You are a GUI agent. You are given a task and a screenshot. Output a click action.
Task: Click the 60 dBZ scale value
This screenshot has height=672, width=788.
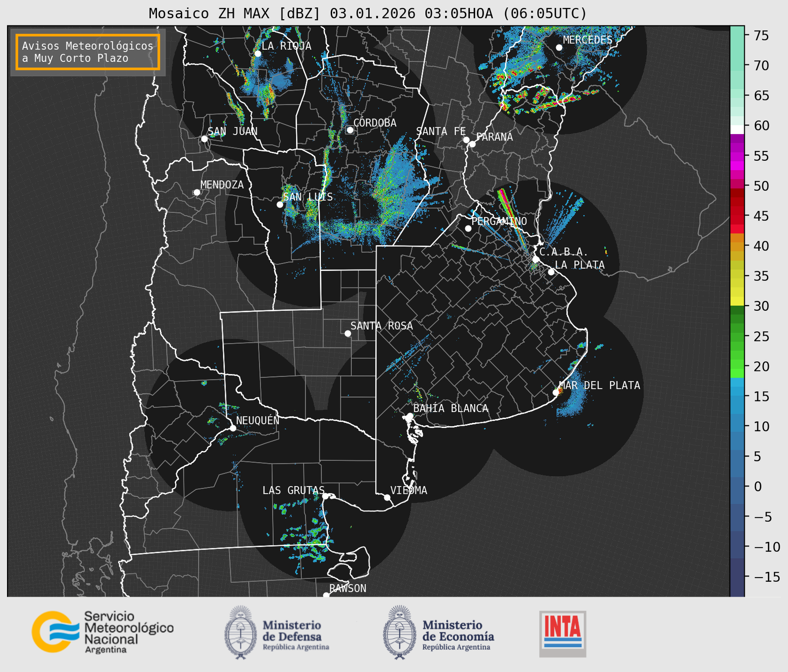click(761, 126)
